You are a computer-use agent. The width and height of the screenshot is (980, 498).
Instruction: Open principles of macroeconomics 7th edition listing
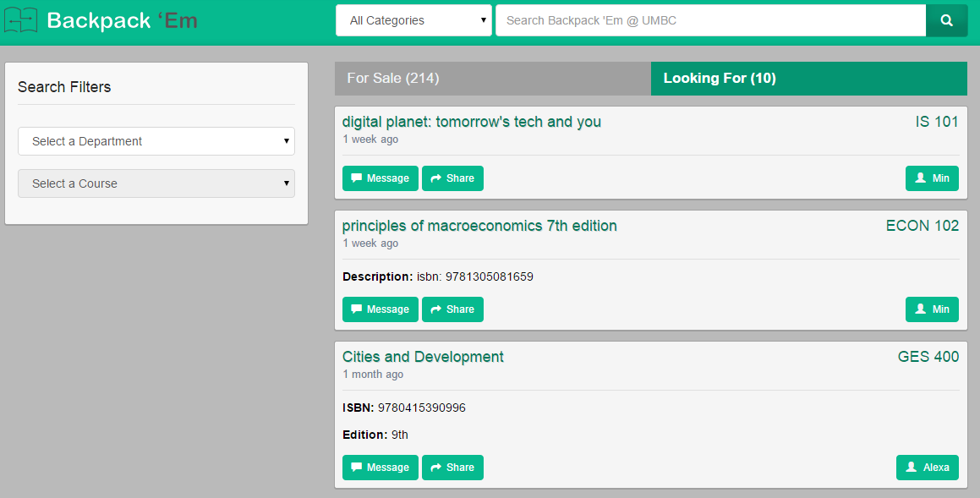[x=479, y=227]
